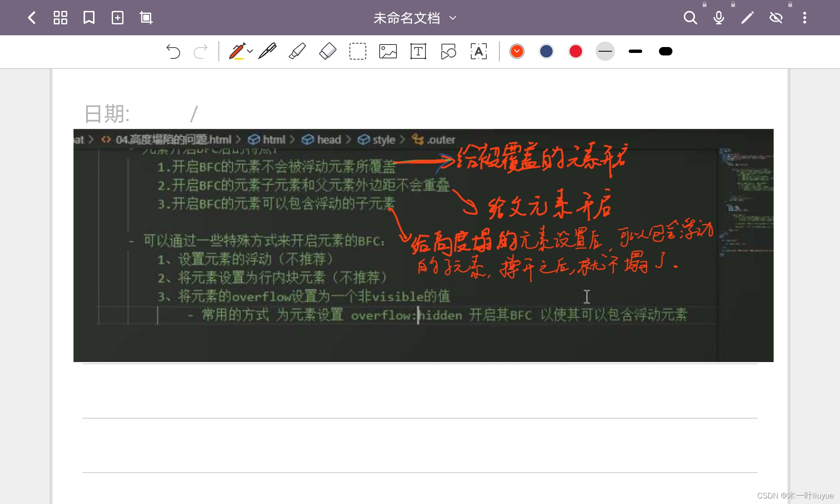840x504 pixels.
Task: Start voice recording with microphone
Action: point(719,18)
